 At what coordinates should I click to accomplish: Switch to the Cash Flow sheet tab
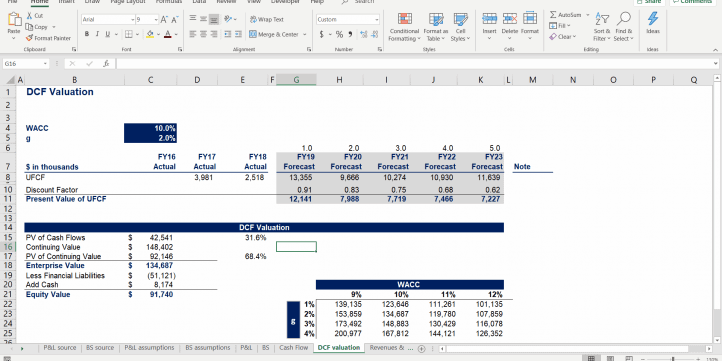(293, 348)
